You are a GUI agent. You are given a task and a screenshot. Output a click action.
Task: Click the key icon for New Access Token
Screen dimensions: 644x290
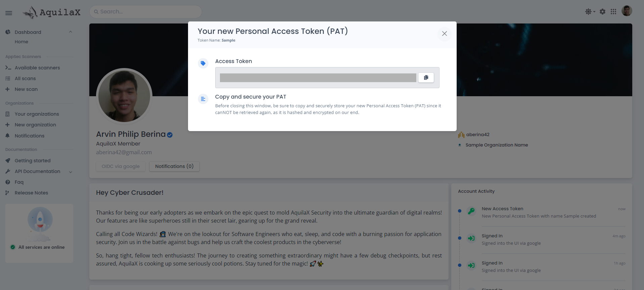[x=471, y=211]
